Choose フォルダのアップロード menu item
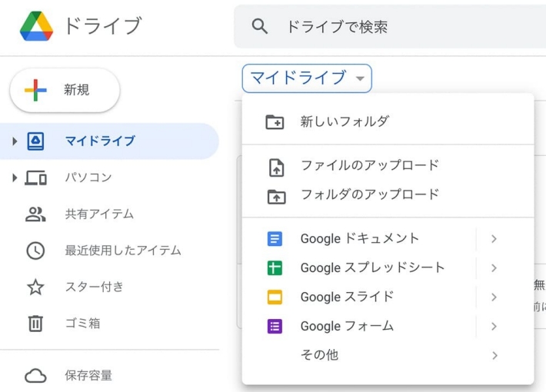This screenshot has height=392, width=546. 388,195
